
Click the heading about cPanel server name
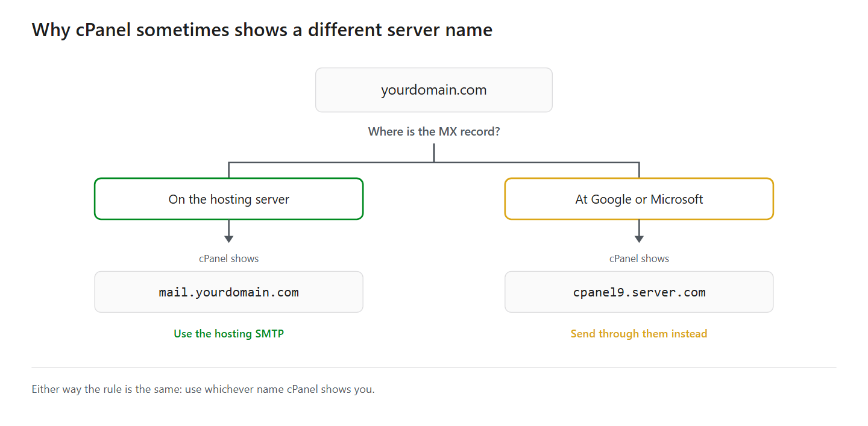[x=262, y=30]
